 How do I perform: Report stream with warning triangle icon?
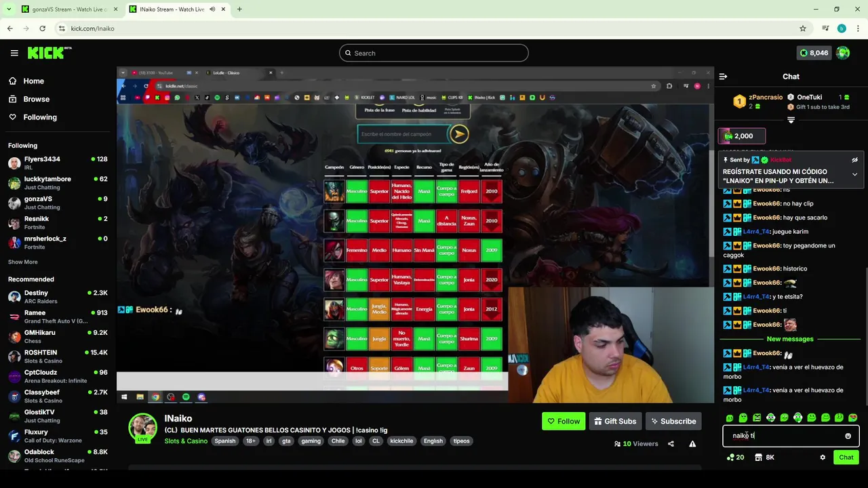click(692, 444)
